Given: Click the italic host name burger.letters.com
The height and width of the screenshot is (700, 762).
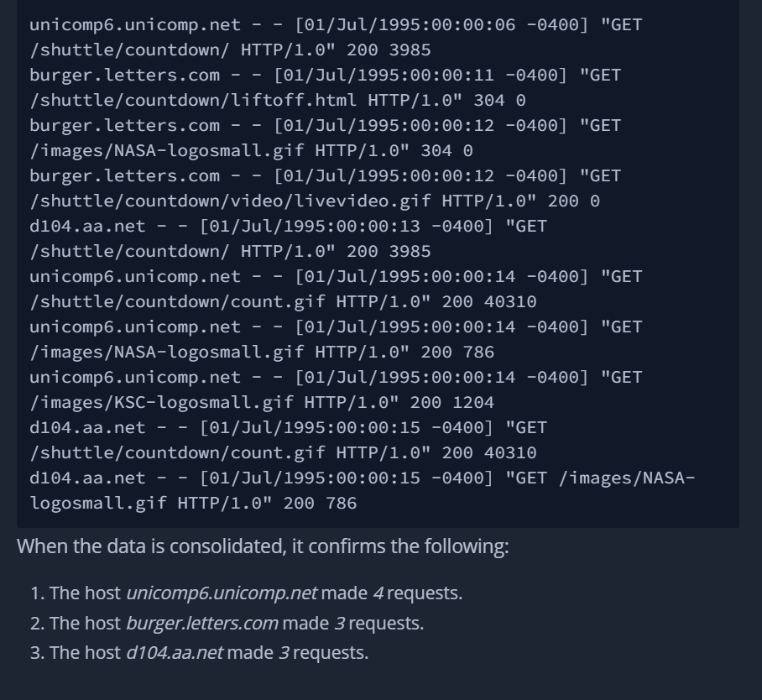Looking at the screenshot, I should [202, 623].
